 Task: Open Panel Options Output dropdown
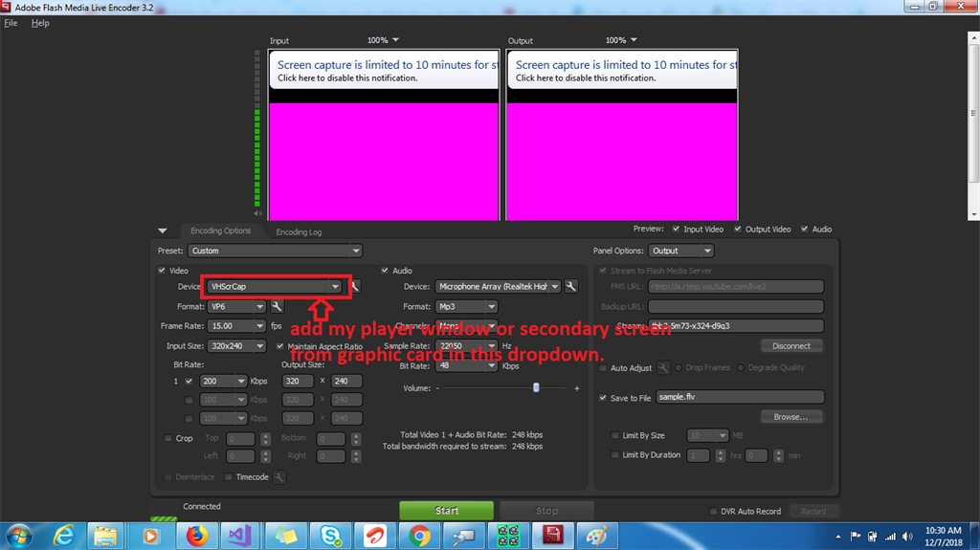coord(680,251)
